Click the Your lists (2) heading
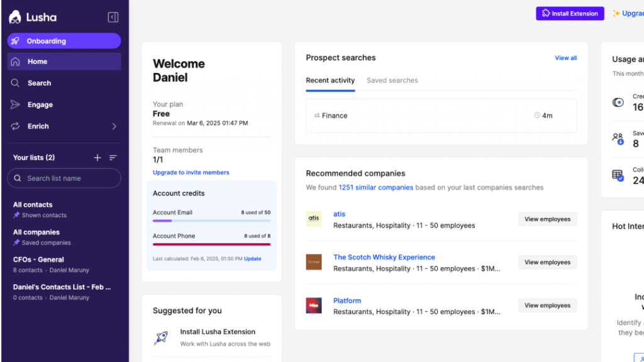Image resolution: width=644 pixels, height=362 pixels. (x=34, y=158)
